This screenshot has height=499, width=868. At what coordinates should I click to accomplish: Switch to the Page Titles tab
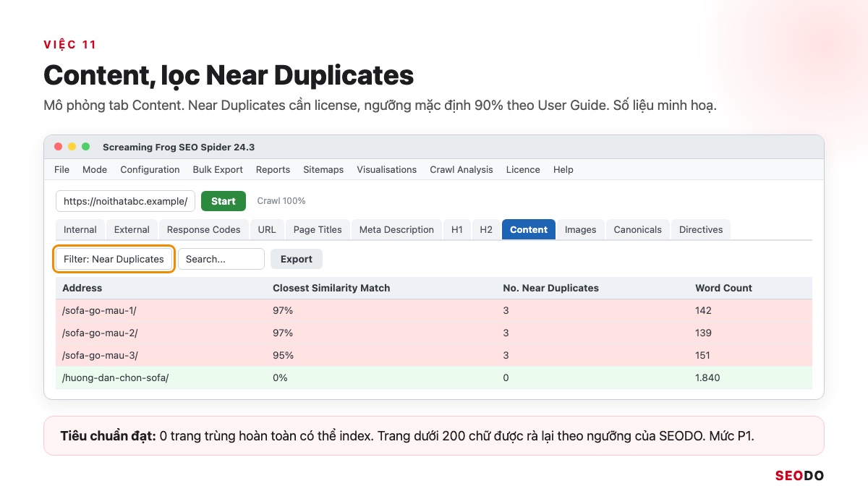[x=318, y=229]
